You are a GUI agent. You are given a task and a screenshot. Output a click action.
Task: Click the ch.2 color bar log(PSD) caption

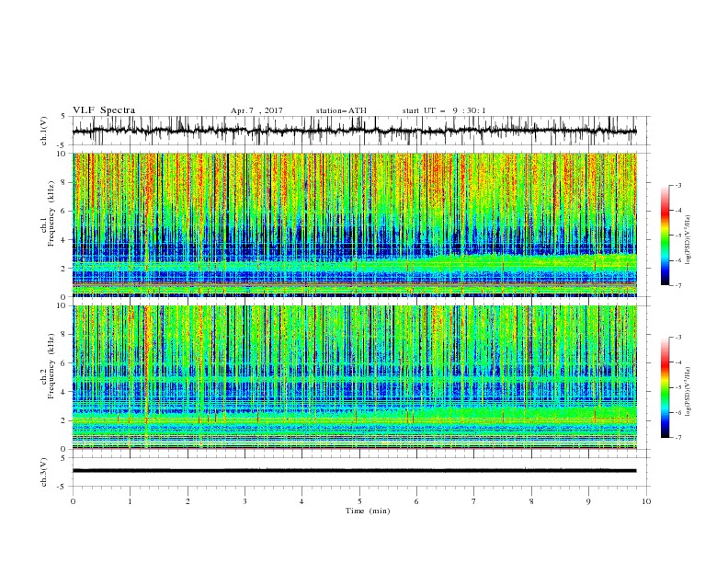[688, 391]
